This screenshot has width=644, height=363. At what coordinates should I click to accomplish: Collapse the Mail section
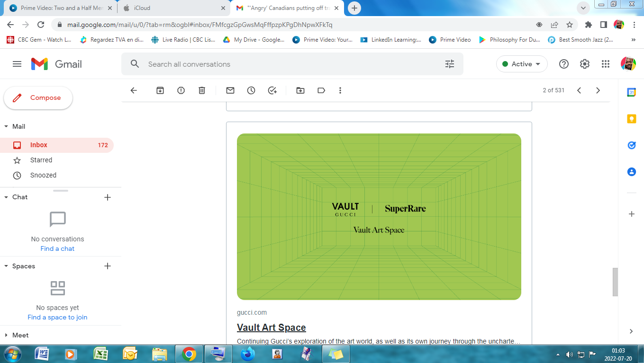click(7, 126)
